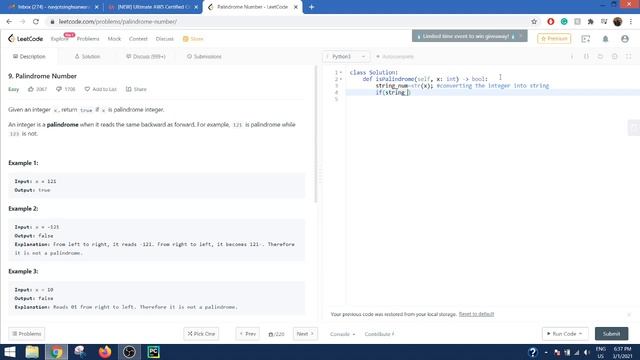Open Chrome three-dot menu
The width and height of the screenshot is (640, 360).
pos(631,22)
